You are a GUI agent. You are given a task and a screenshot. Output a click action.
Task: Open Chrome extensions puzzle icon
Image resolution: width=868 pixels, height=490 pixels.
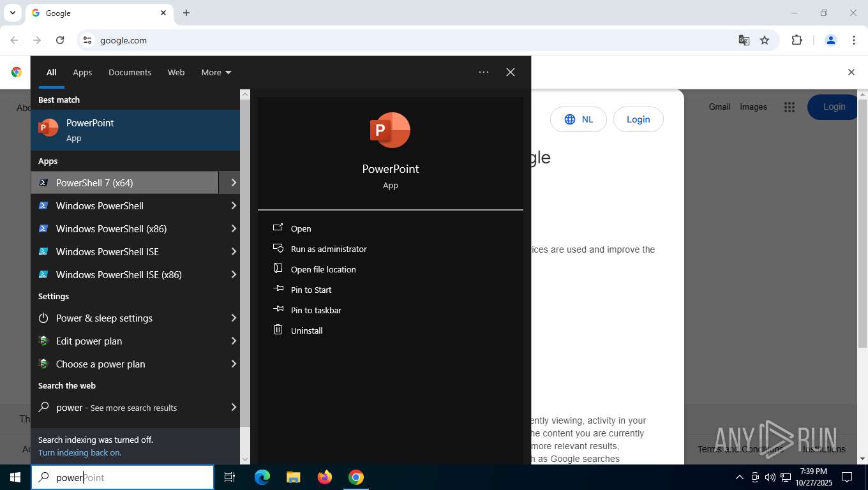797,40
